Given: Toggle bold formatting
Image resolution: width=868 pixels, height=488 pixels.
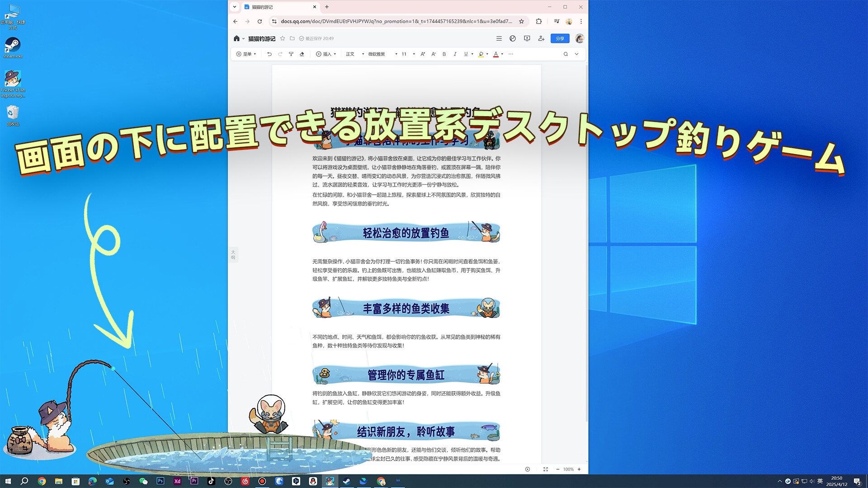Looking at the screenshot, I should (444, 54).
